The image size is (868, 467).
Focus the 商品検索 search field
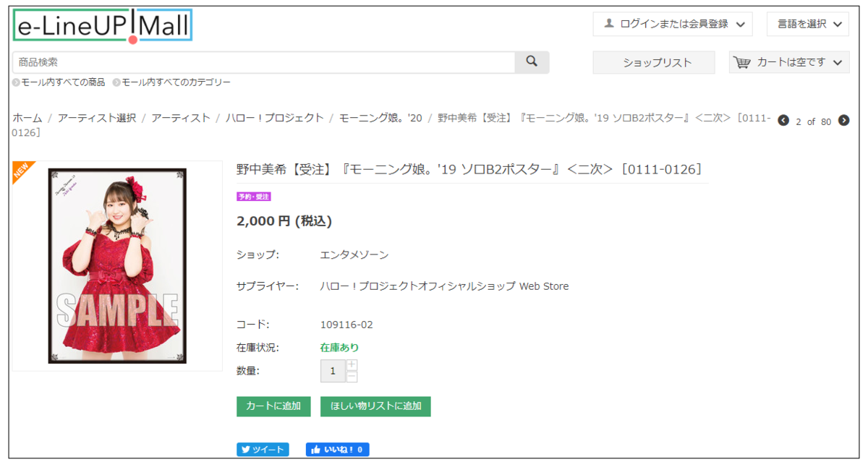[263, 62]
